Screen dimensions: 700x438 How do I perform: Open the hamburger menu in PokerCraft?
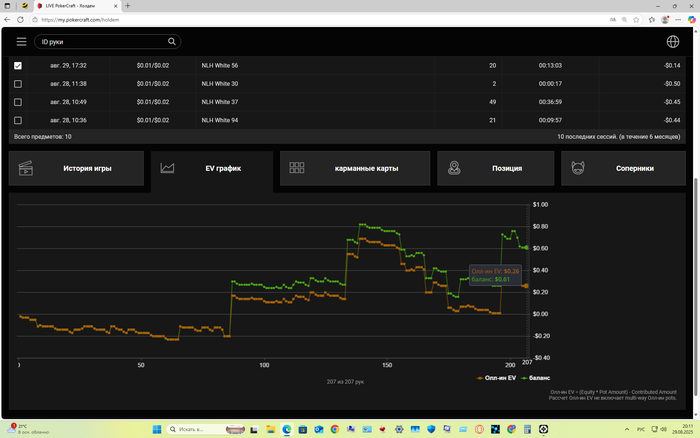pos(21,42)
